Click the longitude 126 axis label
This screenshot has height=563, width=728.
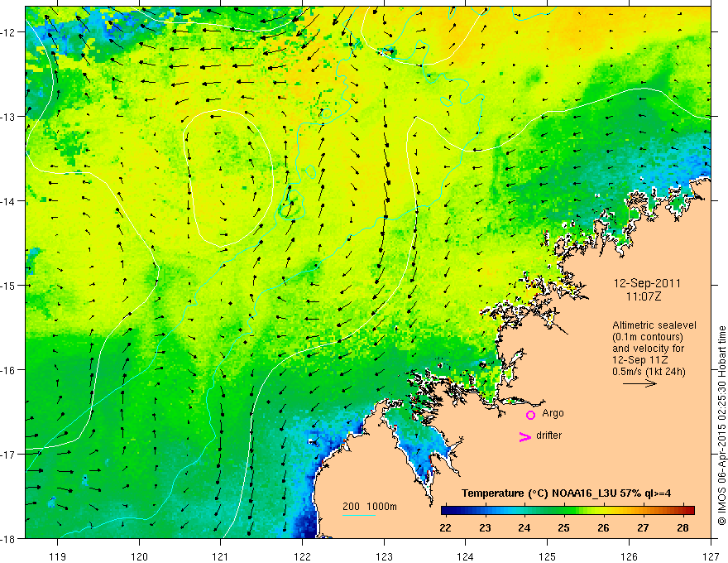(629, 556)
